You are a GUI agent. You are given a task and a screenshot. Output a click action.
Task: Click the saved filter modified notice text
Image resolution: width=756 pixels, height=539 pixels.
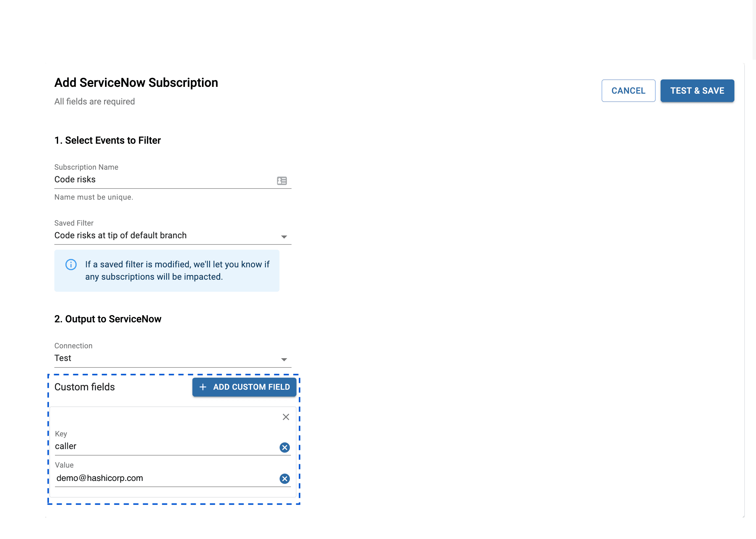[177, 270]
